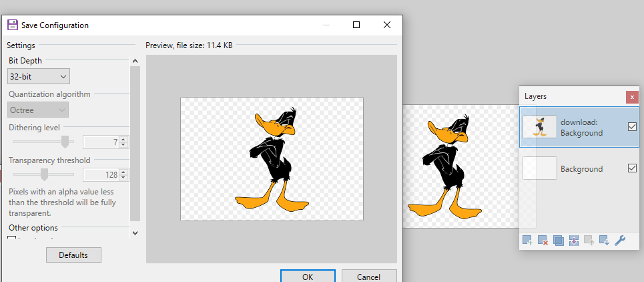644x282 pixels.
Task: Cancel the Save Configuration dialog
Action: point(369,276)
